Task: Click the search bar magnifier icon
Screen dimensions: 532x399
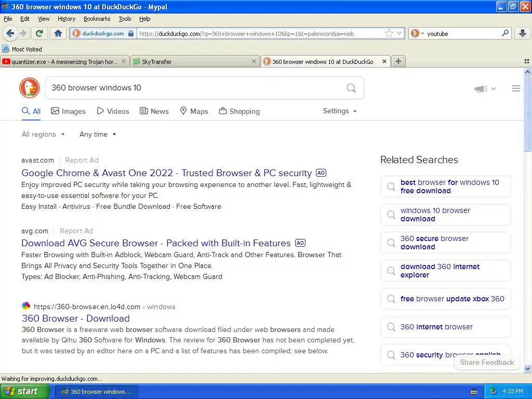Action: (505, 33)
